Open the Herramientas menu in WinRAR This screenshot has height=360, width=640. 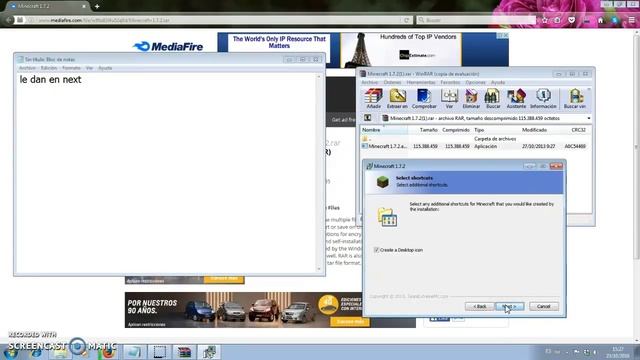[421, 82]
